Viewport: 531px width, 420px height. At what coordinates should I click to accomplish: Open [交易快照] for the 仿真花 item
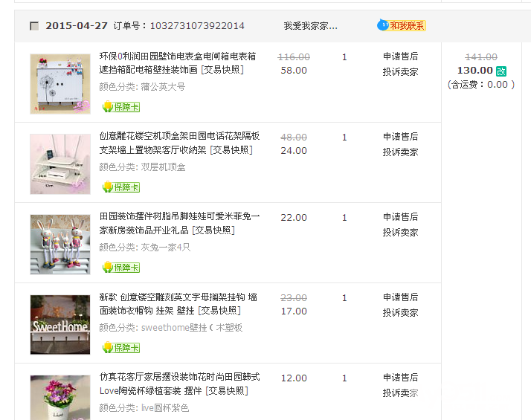tap(227, 391)
